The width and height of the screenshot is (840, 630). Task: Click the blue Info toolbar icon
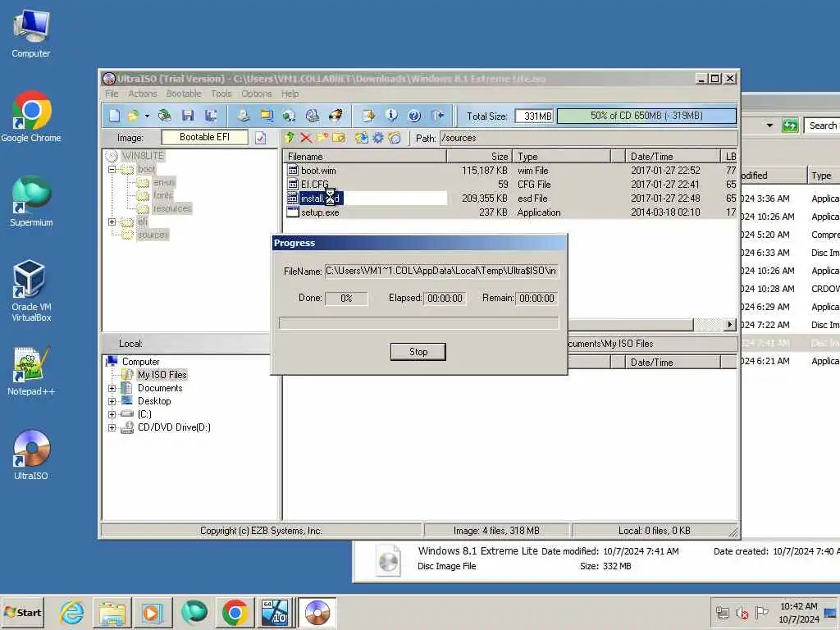[391, 116]
